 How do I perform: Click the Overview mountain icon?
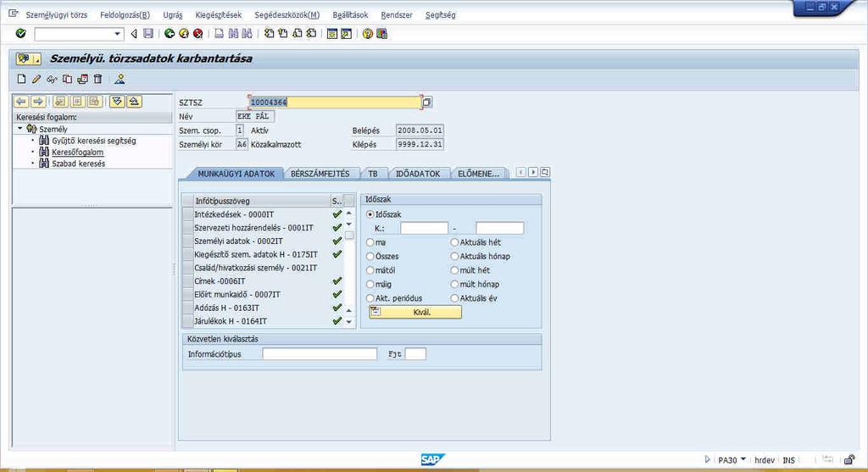120,79
